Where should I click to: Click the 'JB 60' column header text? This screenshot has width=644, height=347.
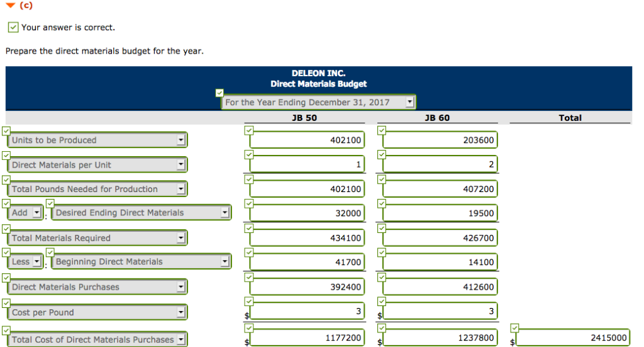pos(437,118)
